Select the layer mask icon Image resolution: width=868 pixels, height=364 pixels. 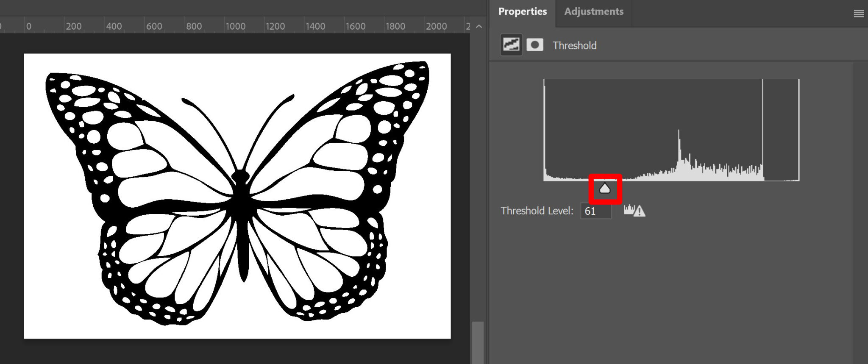535,44
